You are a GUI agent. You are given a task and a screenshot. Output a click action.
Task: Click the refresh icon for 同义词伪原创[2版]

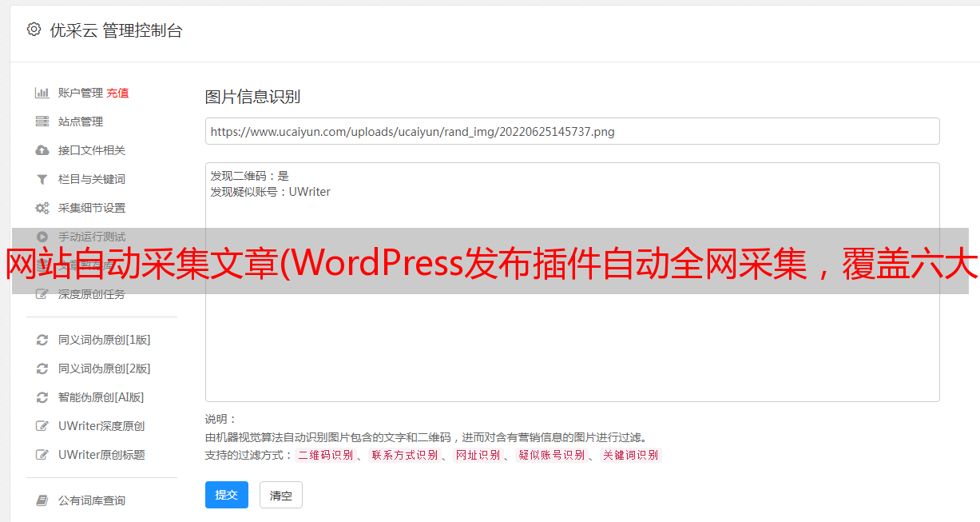click(42, 369)
